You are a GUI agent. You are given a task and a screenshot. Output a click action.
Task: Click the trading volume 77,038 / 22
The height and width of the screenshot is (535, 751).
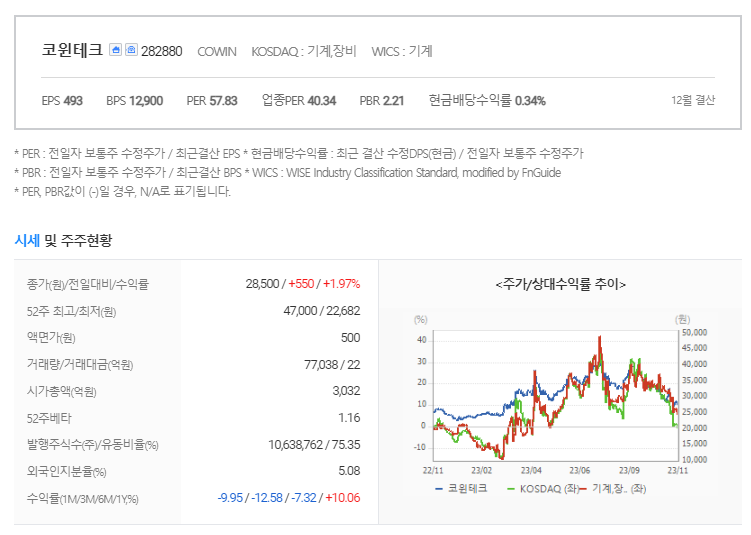tap(332, 364)
